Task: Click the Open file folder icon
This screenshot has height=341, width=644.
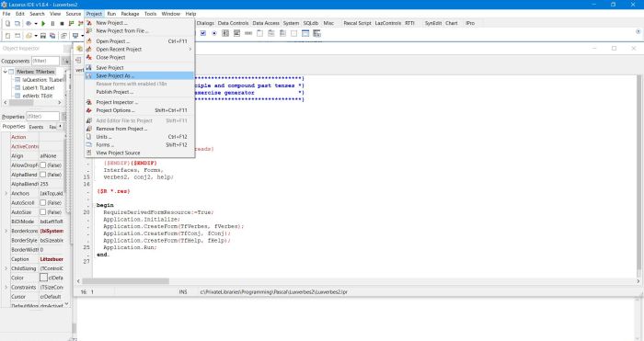Action: coord(29,36)
